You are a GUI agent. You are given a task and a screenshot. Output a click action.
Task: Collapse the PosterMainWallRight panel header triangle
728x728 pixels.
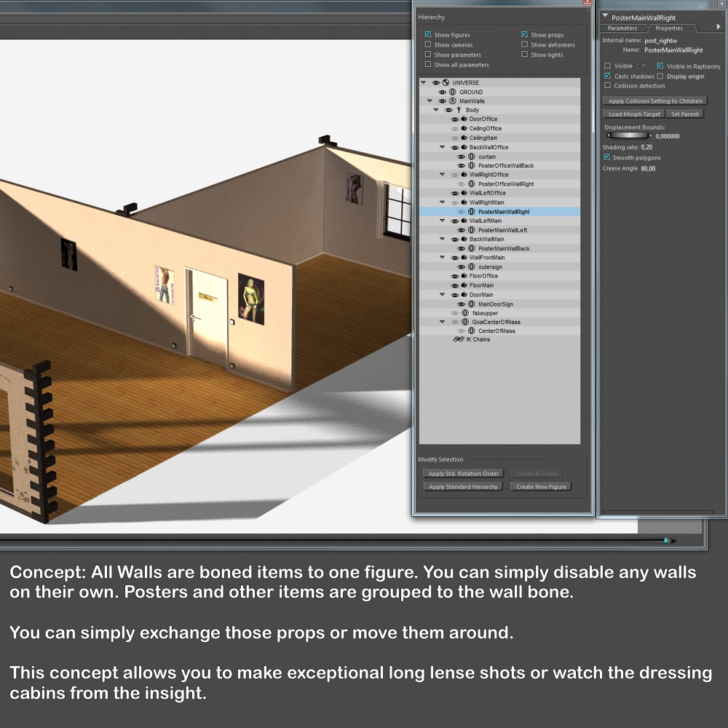(x=605, y=16)
